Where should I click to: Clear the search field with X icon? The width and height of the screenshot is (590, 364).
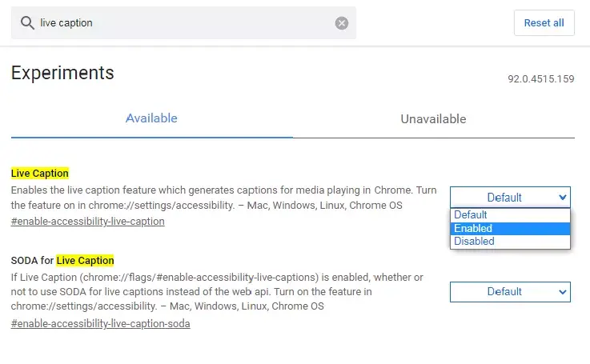click(341, 23)
